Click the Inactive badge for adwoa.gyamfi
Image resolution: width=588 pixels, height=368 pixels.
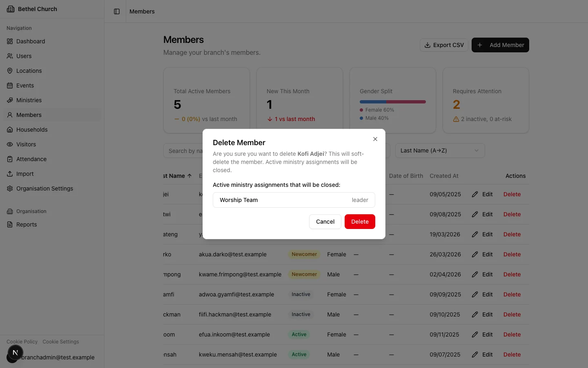(301, 294)
